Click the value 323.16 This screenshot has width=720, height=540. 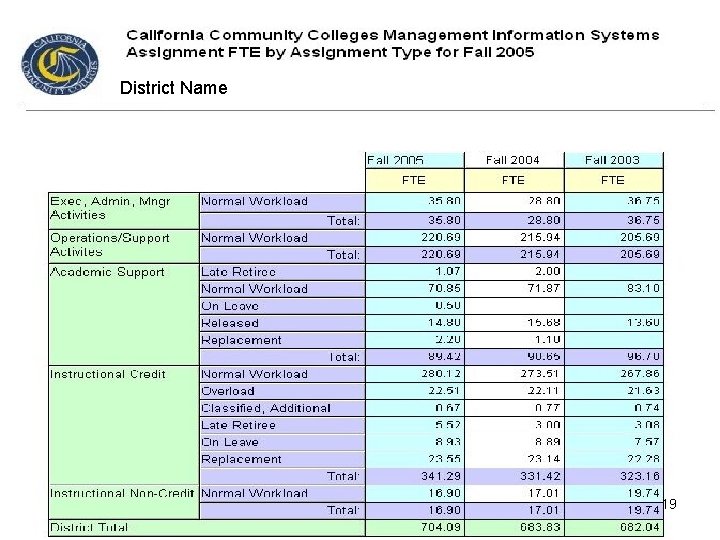click(x=640, y=476)
